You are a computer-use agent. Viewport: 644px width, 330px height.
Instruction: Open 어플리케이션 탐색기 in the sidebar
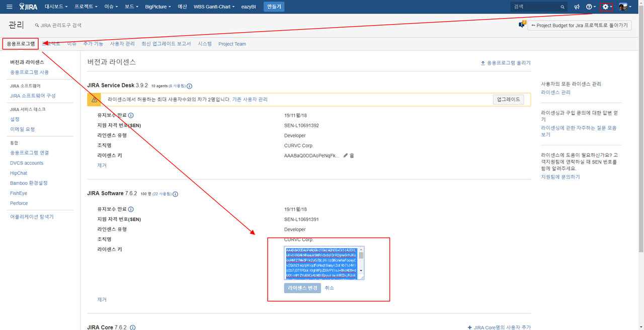coord(32,217)
